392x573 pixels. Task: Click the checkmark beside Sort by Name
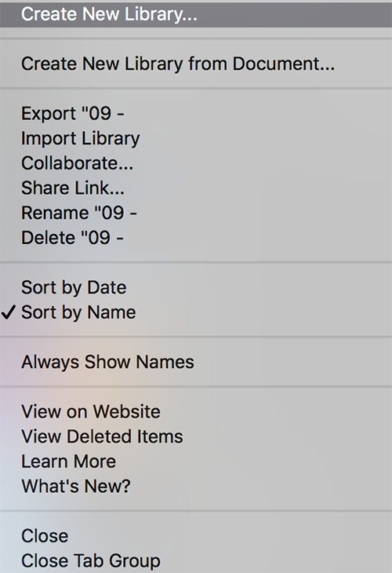[x=9, y=312]
